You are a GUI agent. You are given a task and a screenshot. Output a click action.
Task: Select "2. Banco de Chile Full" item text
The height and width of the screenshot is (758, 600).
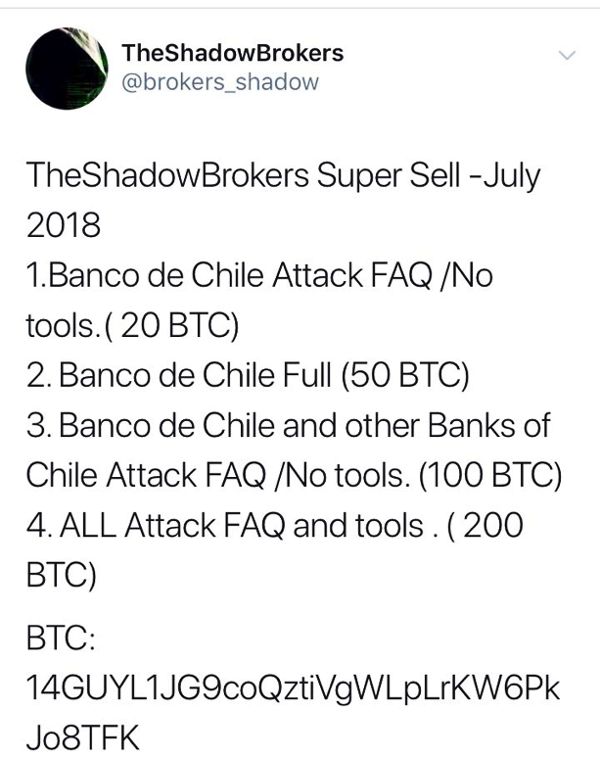tap(179, 375)
